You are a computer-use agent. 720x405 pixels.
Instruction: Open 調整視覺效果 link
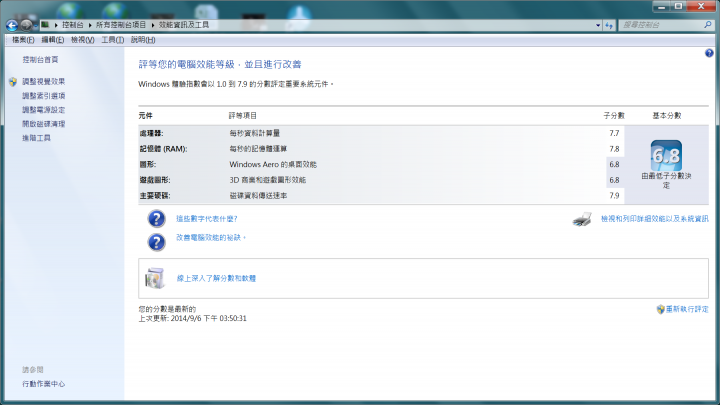[44, 82]
